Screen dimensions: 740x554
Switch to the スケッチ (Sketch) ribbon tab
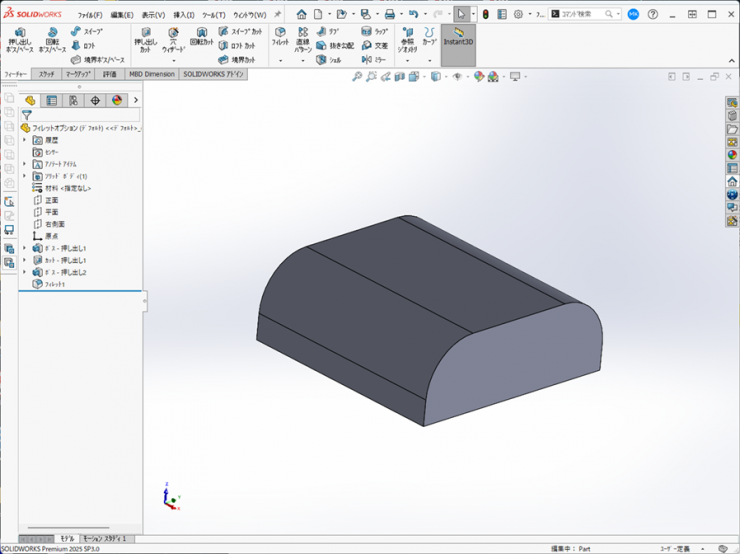click(47, 74)
